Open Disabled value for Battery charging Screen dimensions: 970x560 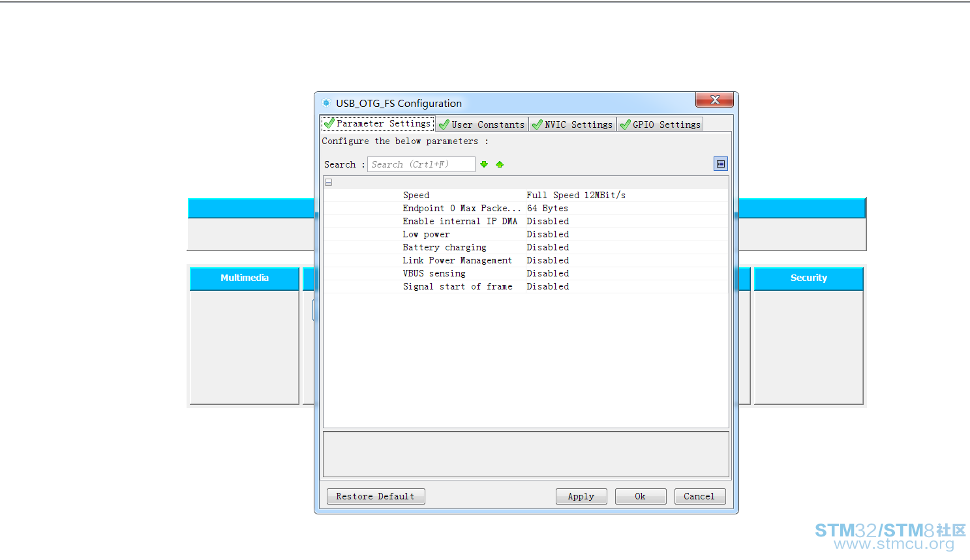[548, 247]
